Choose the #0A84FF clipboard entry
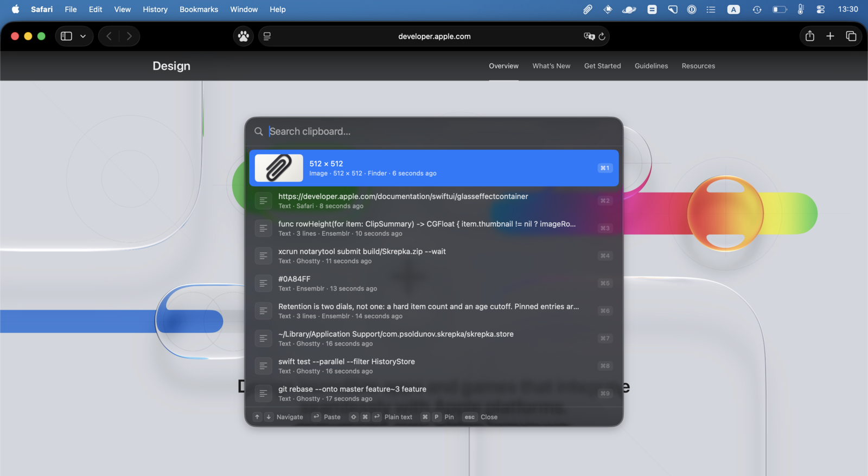 click(x=434, y=284)
